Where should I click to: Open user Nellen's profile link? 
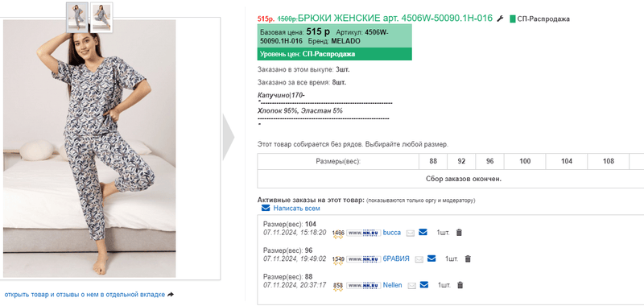click(392, 285)
